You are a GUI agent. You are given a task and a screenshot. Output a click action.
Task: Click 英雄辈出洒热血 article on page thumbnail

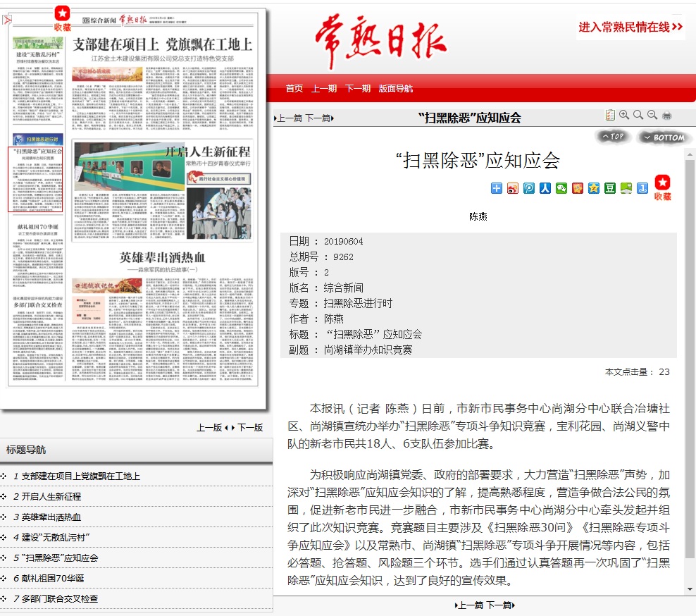(x=163, y=315)
